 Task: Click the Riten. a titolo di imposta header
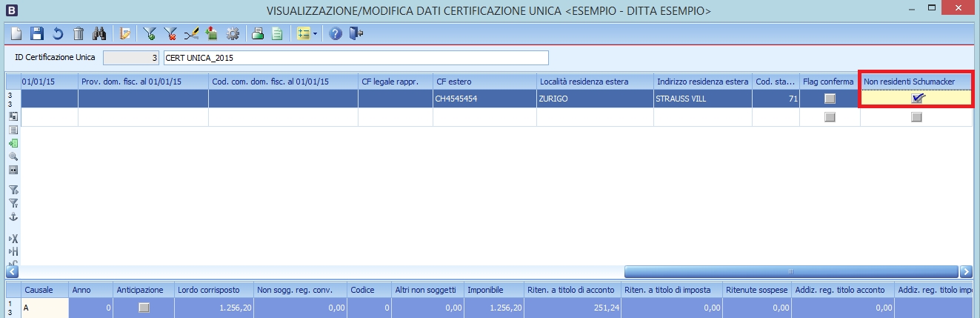pyautogui.click(x=671, y=289)
